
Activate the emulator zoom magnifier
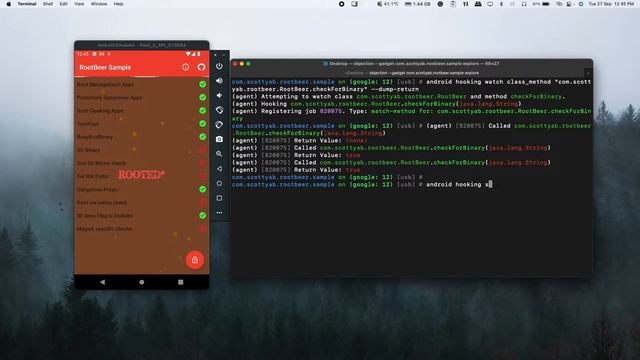(219, 154)
